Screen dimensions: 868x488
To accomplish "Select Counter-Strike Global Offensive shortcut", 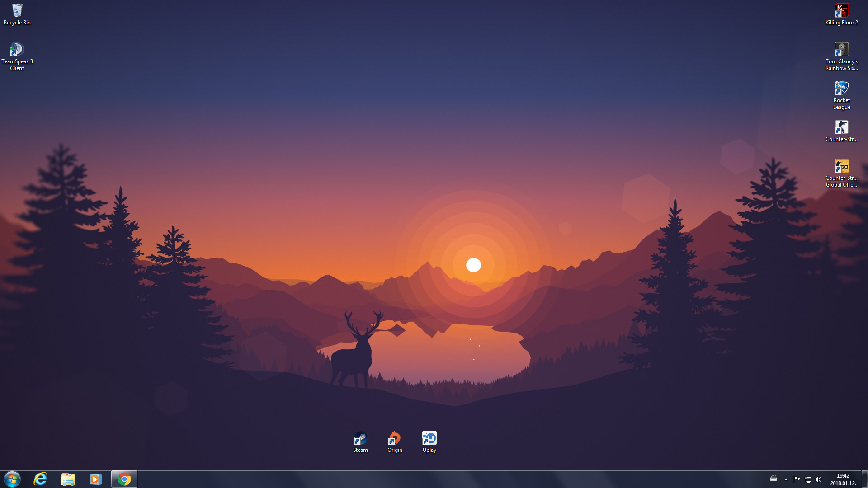I will click(841, 173).
